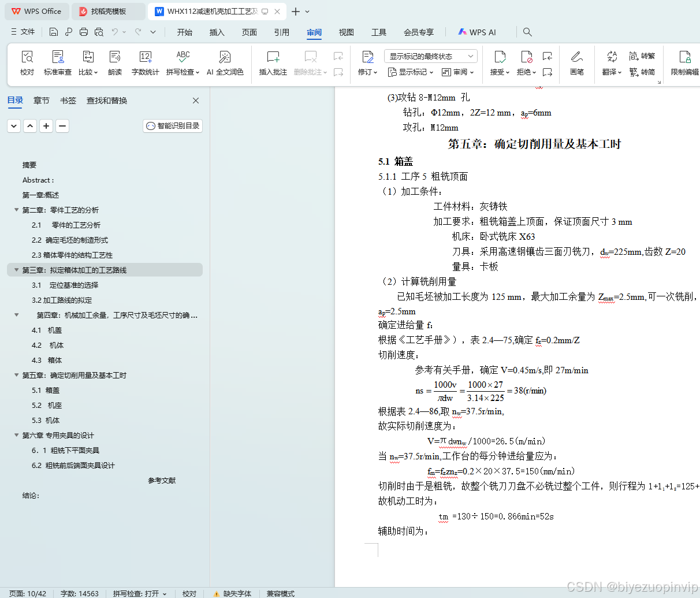Viewport: 700px width, 598px height.
Task: Collapse 第五章 outline node triangle
Action: (x=16, y=375)
